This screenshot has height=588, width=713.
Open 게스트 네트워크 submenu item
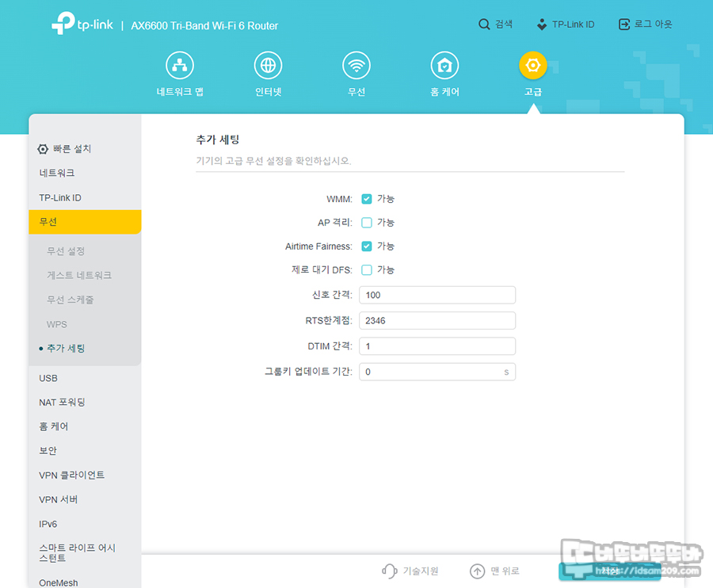click(79, 275)
